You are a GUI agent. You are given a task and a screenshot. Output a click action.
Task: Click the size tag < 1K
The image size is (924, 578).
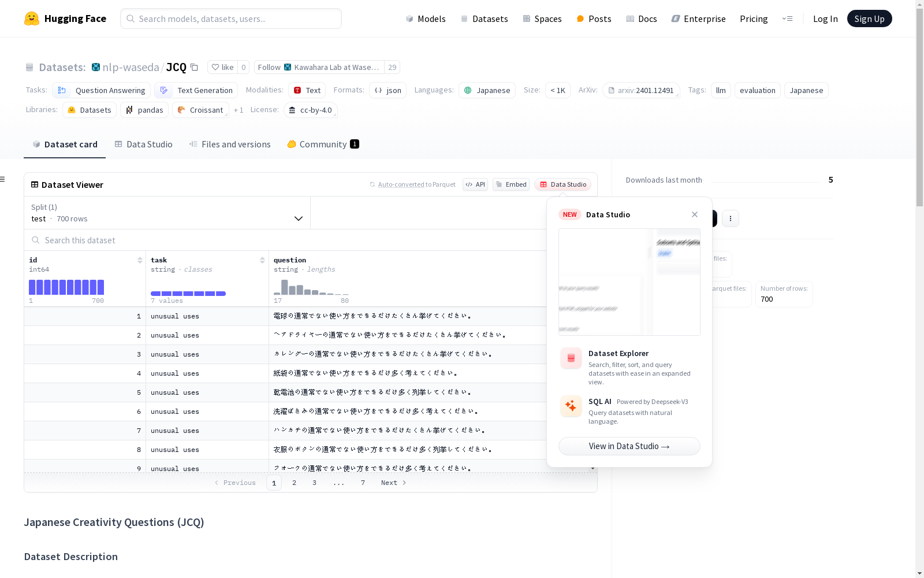[558, 90]
